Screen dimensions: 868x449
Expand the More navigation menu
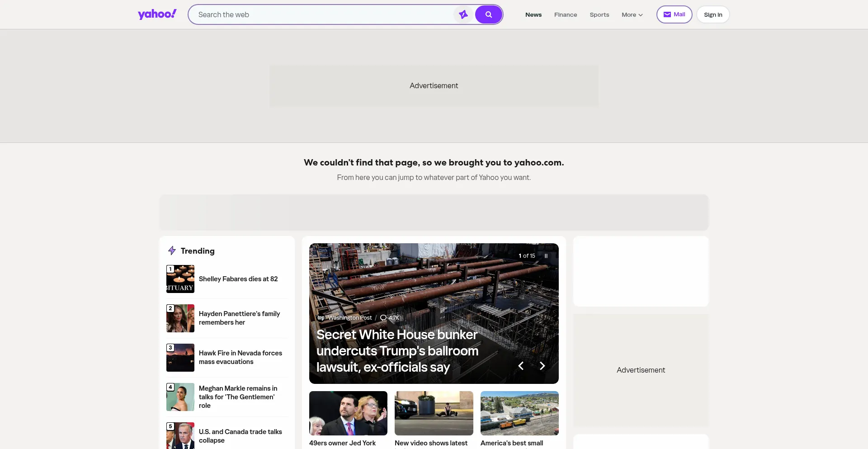tap(632, 14)
